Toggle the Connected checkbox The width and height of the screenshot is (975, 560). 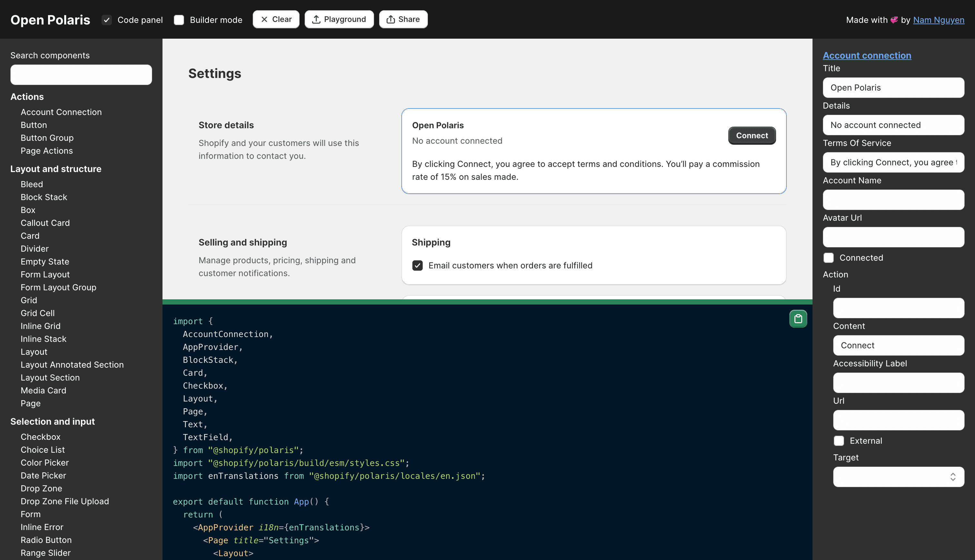pyautogui.click(x=828, y=258)
